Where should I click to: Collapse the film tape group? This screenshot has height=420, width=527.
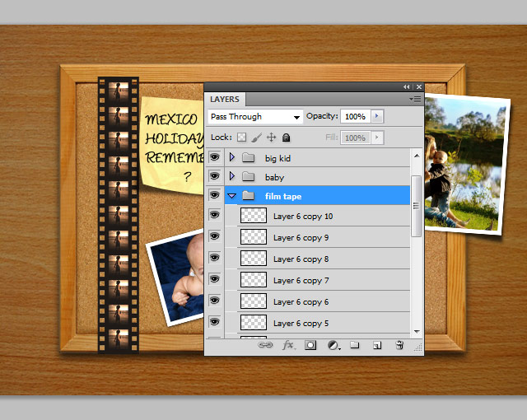[232, 196]
